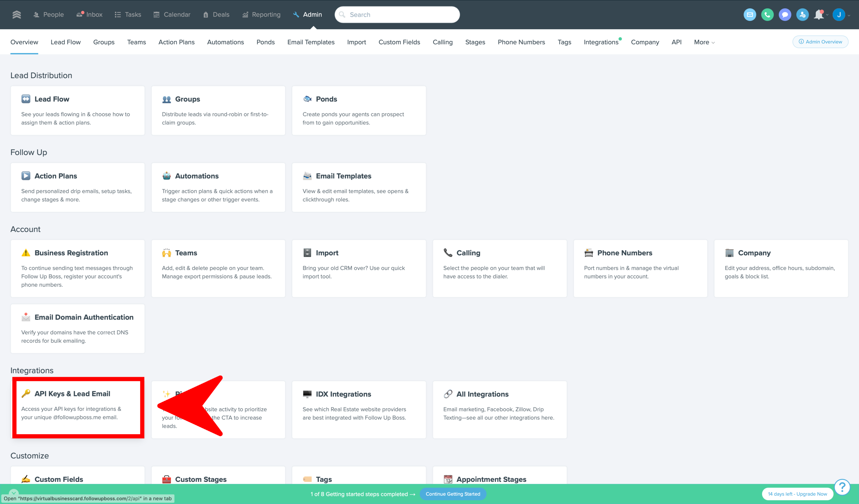Click the Ponds fish icon
Image resolution: width=859 pixels, height=504 pixels.
coord(307,99)
